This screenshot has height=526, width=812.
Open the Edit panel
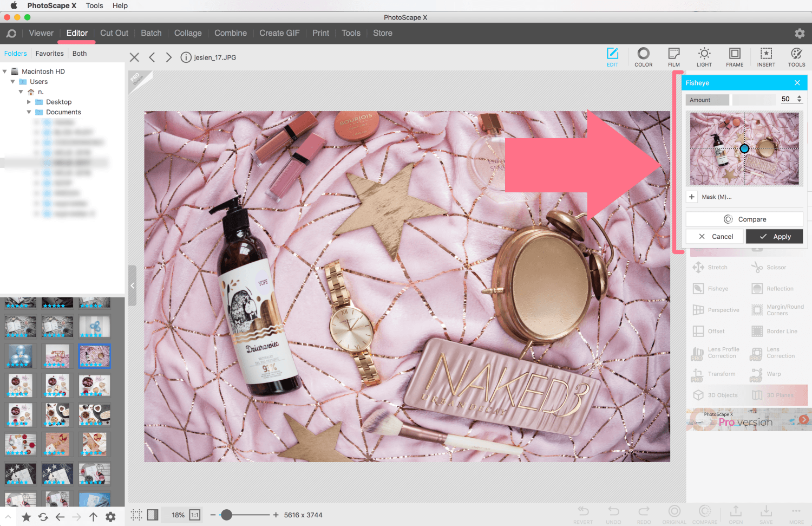(612, 57)
